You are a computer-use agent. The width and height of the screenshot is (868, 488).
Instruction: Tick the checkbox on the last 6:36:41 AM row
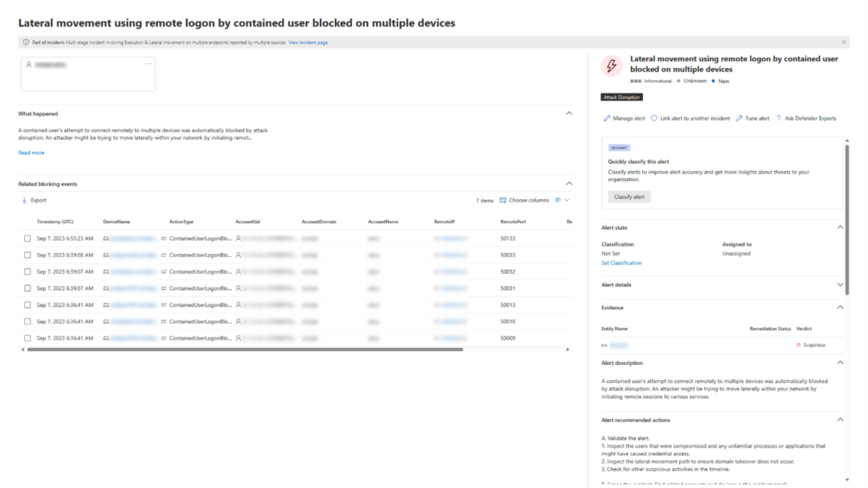(x=27, y=337)
